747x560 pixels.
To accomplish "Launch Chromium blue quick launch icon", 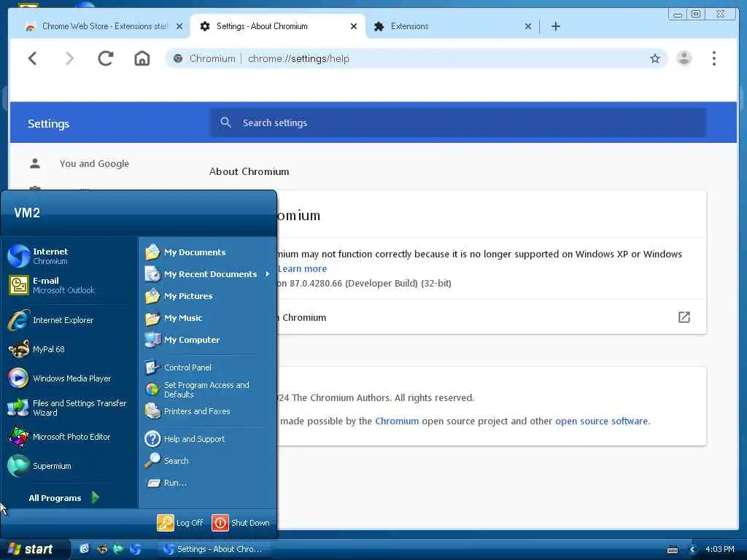I will 135,549.
